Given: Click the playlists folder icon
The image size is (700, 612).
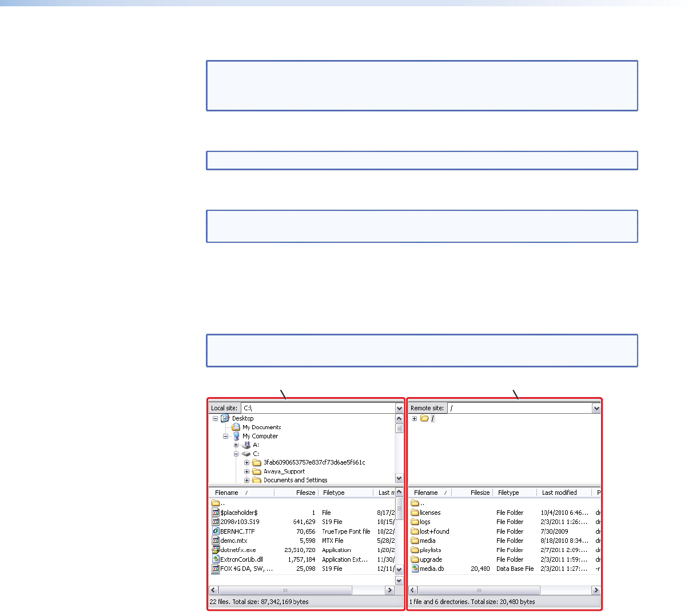Looking at the screenshot, I should click(415, 550).
